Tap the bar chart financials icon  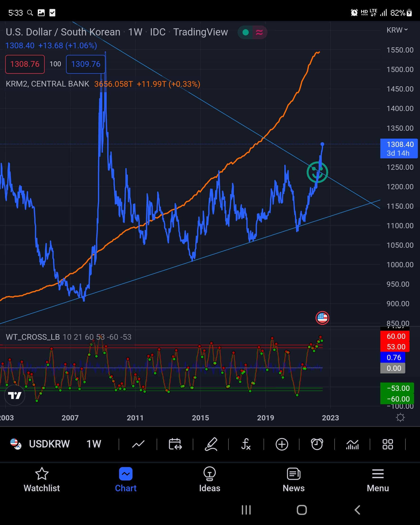[352, 444]
